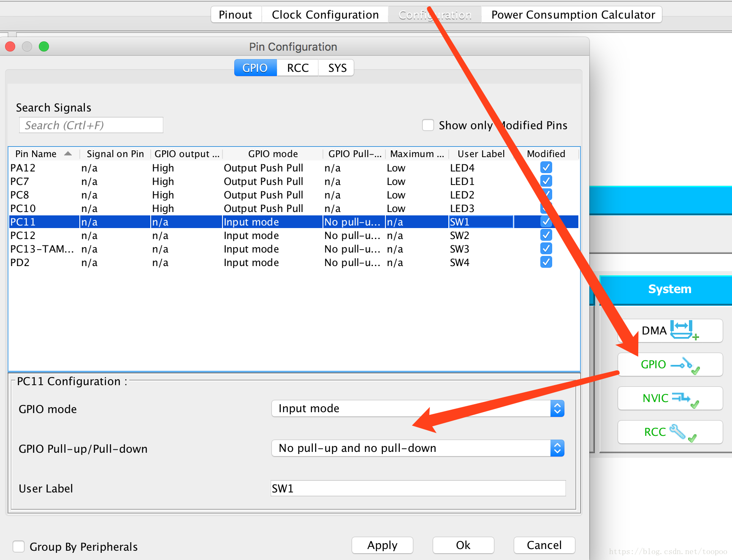
Task: Click the red close window dot
Action: [x=10, y=46]
